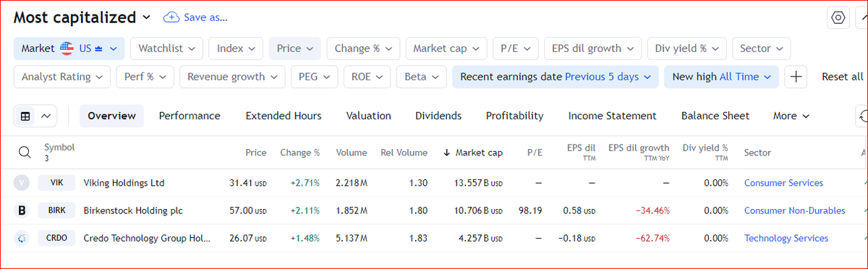Sort by the Sector column header
This screenshot has width=868, height=269.
click(x=757, y=153)
